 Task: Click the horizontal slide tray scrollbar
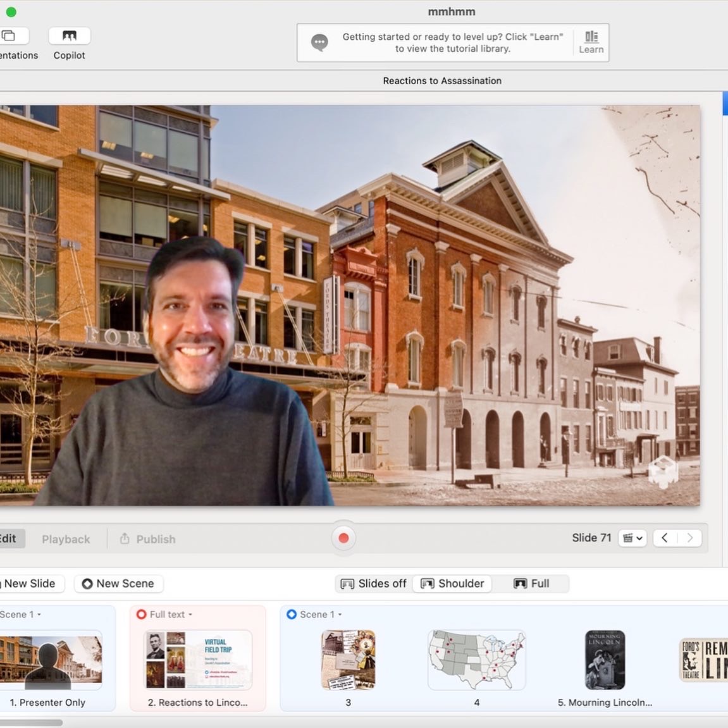31,722
